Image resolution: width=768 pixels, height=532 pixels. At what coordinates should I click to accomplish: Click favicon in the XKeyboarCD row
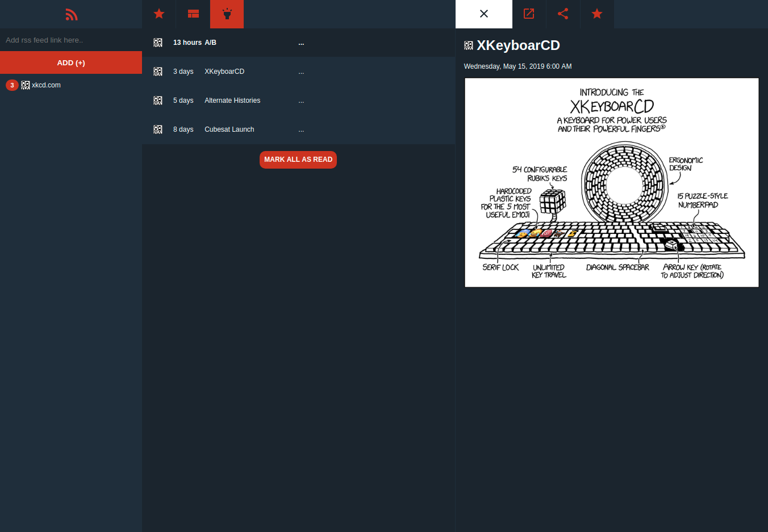[158, 72]
